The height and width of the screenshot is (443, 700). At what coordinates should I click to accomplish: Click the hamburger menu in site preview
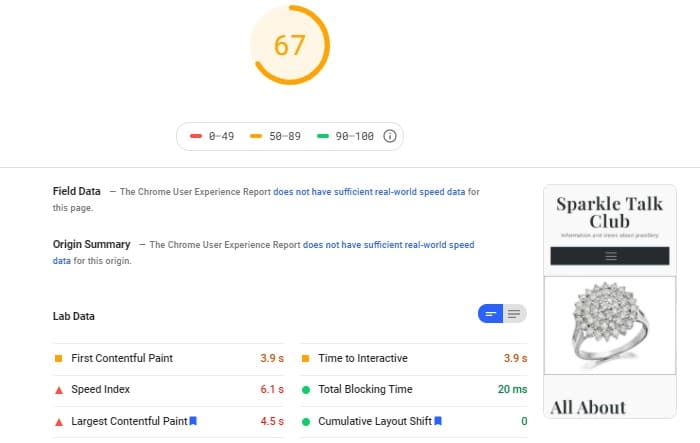pyautogui.click(x=611, y=256)
